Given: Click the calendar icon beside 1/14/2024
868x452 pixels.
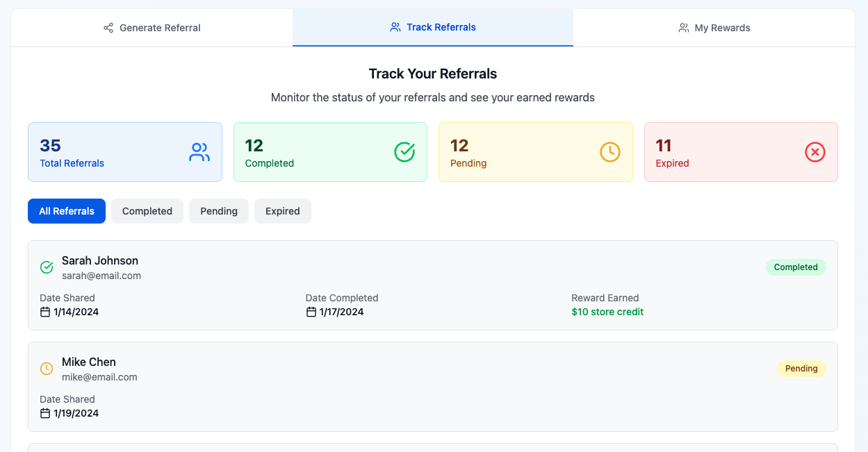Looking at the screenshot, I should pos(45,312).
